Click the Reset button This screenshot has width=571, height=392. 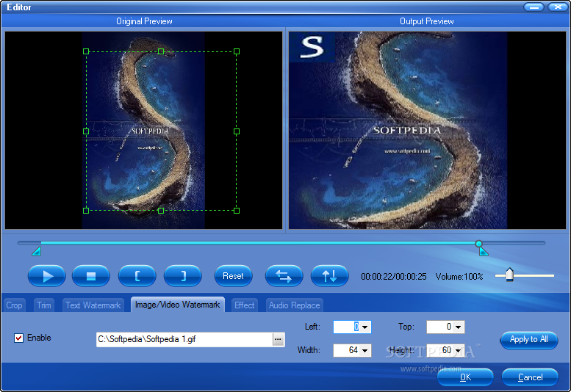click(x=233, y=276)
